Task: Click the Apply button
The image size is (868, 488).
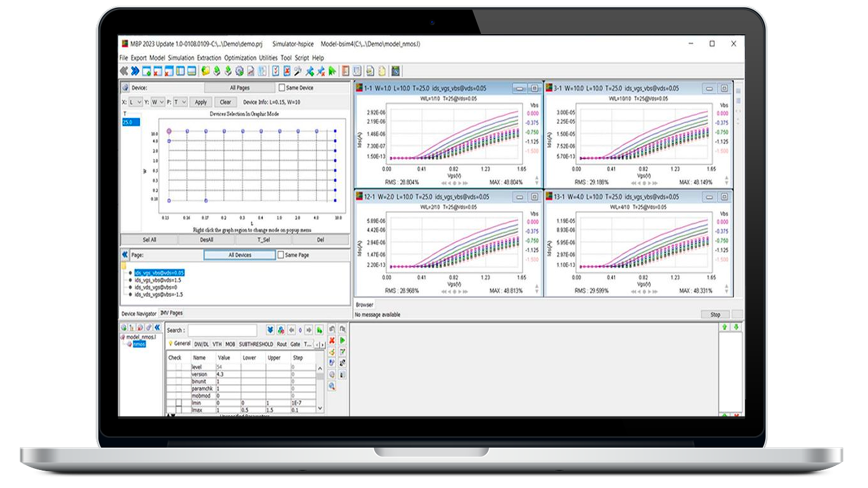Action: point(201,102)
